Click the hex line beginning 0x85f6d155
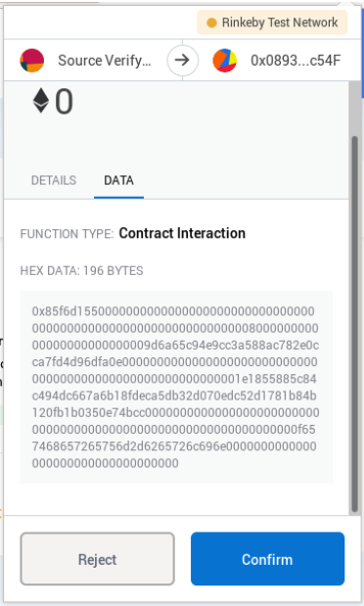364x606 pixels. [x=173, y=311]
